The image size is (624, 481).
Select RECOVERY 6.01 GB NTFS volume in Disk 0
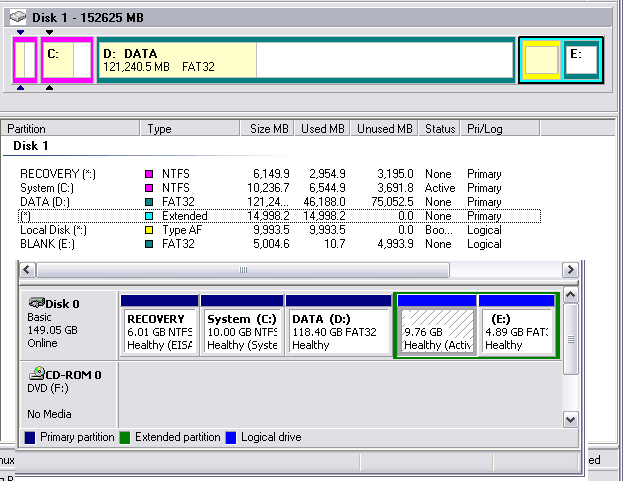[159, 326]
